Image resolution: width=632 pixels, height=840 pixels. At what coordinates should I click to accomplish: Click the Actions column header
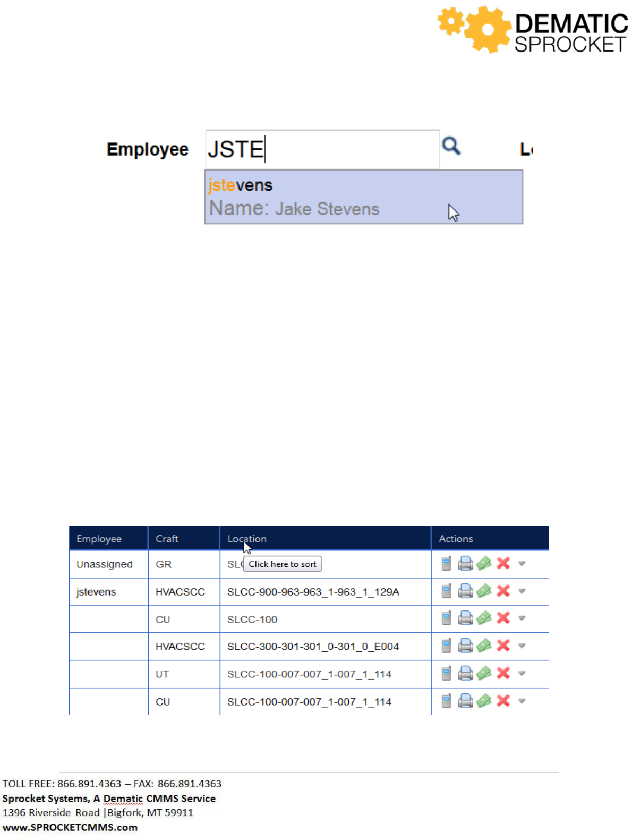click(x=490, y=538)
